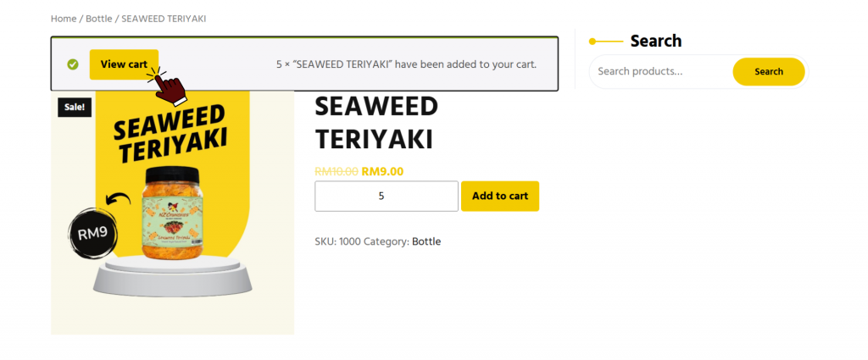This screenshot has height=360, width=868.
Task: Click the seaweed teriyaki jar image
Action: [x=175, y=212]
